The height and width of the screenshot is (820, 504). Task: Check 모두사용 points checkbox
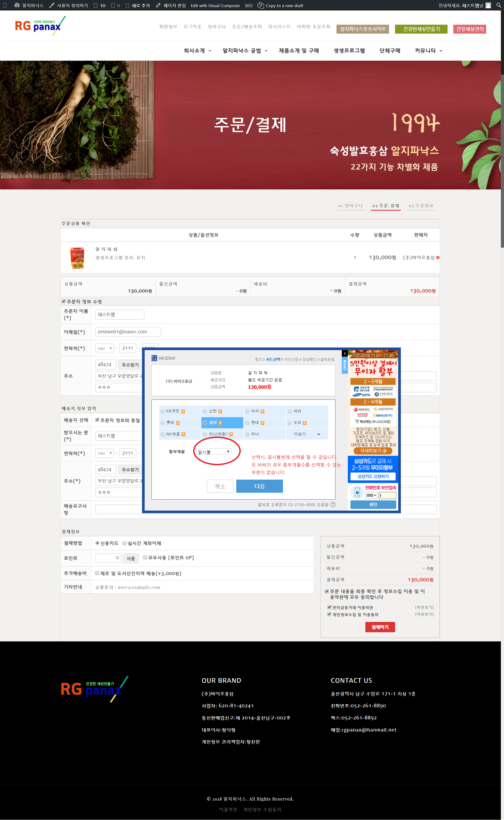145,557
